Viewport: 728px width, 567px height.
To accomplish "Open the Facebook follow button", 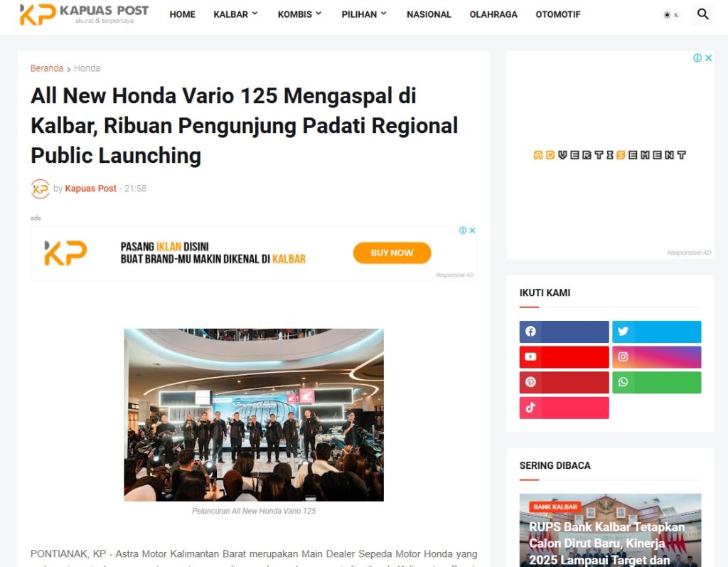I will 564,332.
